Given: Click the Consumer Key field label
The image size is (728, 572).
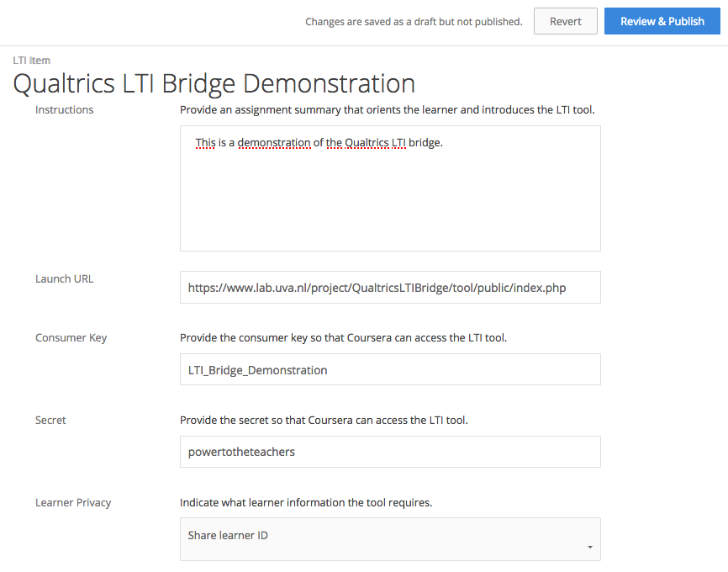Looking at the screenshot, I should pos(71,338).
